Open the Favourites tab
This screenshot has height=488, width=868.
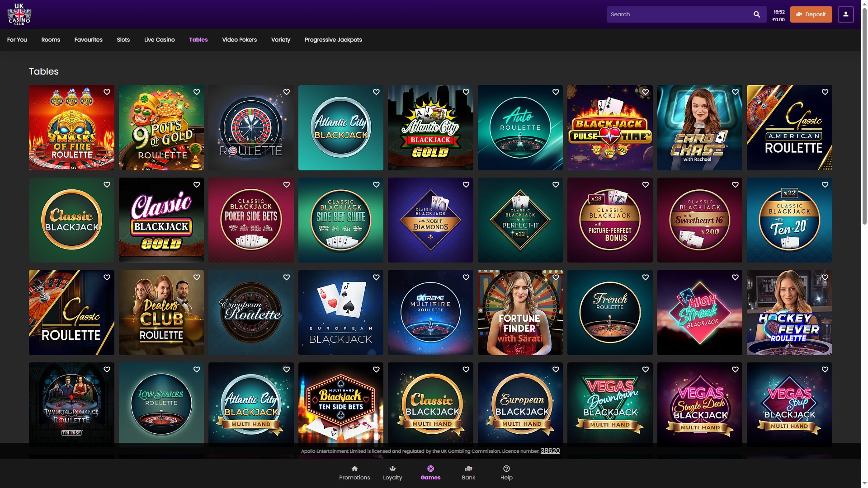coord(88,40)
